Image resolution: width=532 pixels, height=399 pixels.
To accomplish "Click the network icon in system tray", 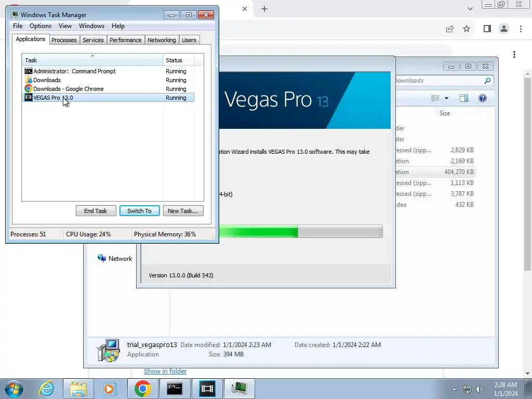I will click(x=467, y=389).
